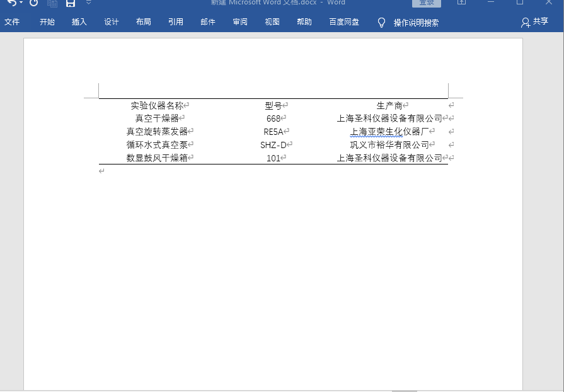Screen dimensions: 564x392
Task: Click the 共享 share button
Action: pyautogui.click(x=535, y=22)
